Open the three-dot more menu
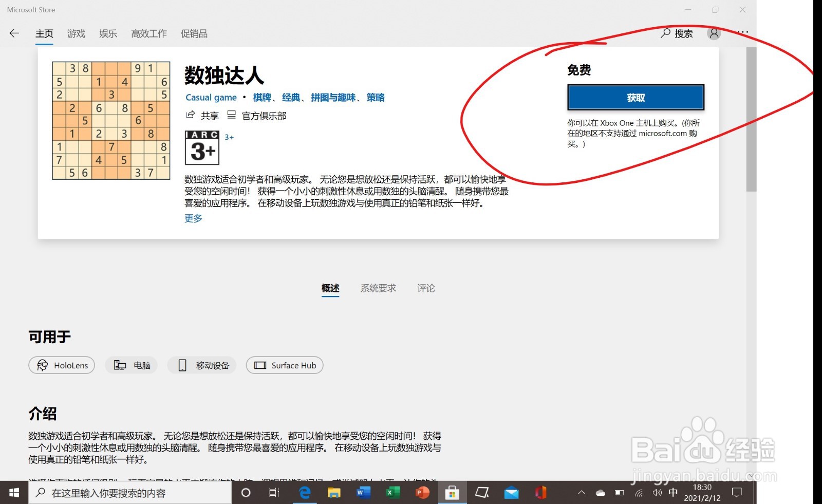The width and height of the screenshot is (822, 504). (743, 32)
